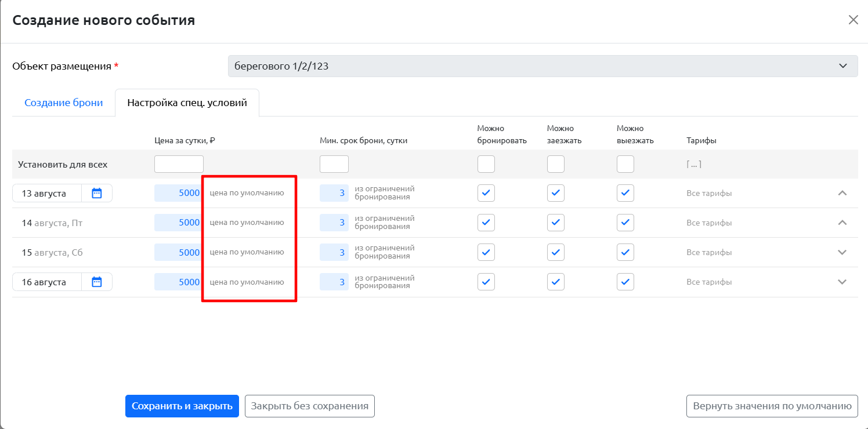Viewport: 868px width, 429px height.
Task: Edit min booking term 3 for 13 августа
Action: pyautogui.click(x=334, y=193)
